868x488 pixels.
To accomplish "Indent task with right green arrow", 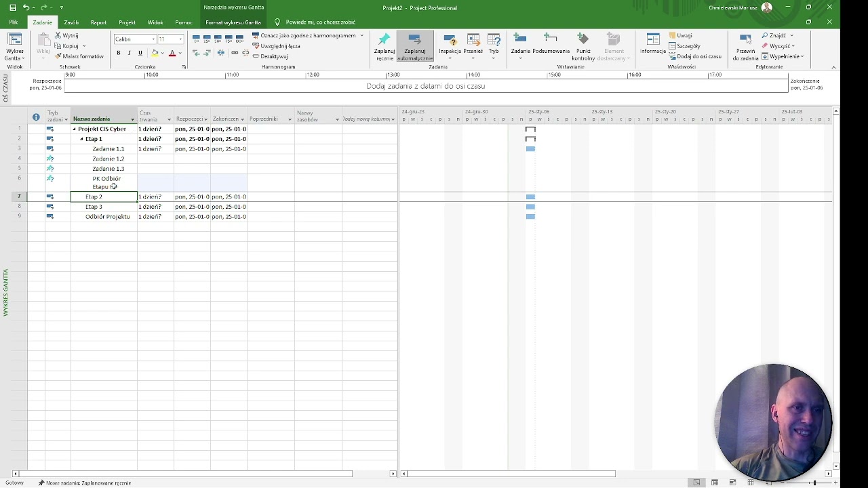I will pos(207,53).
